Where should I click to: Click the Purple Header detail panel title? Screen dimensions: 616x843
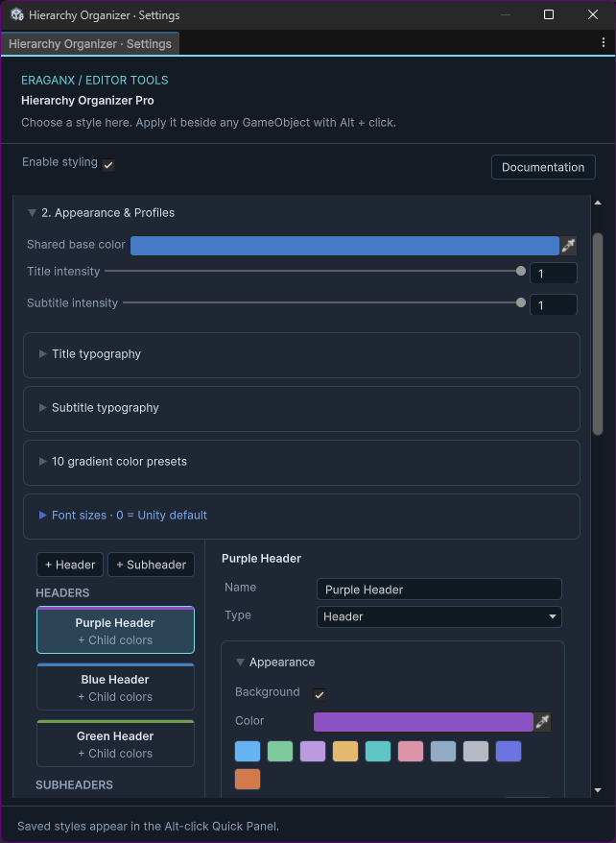point(261,559)
